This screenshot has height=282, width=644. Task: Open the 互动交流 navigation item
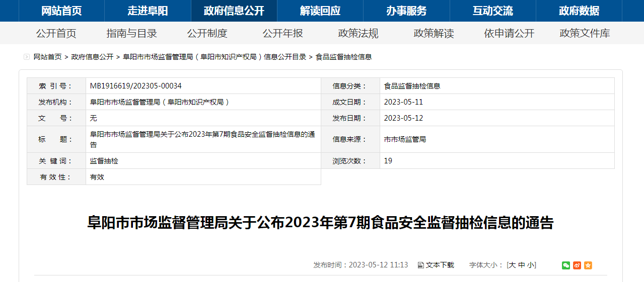[493, 11]
